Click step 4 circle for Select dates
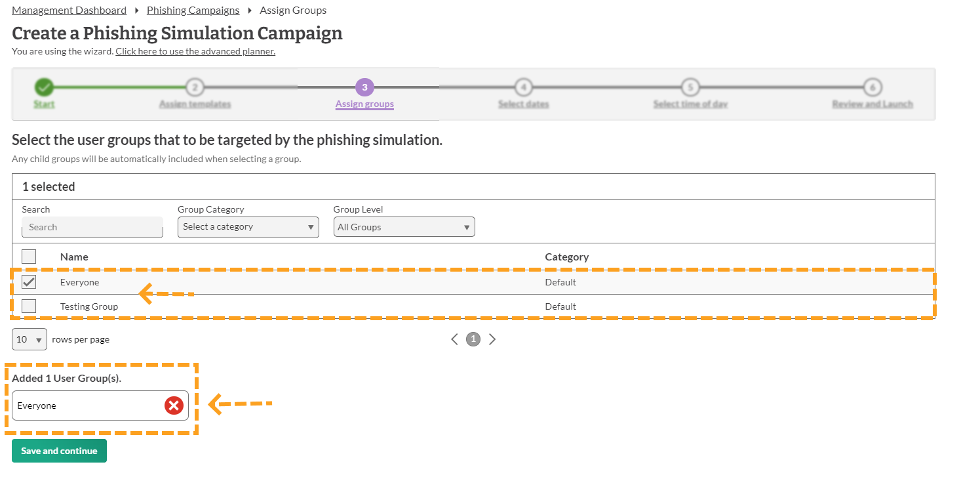The image size is (980, 477). [523, 87]
